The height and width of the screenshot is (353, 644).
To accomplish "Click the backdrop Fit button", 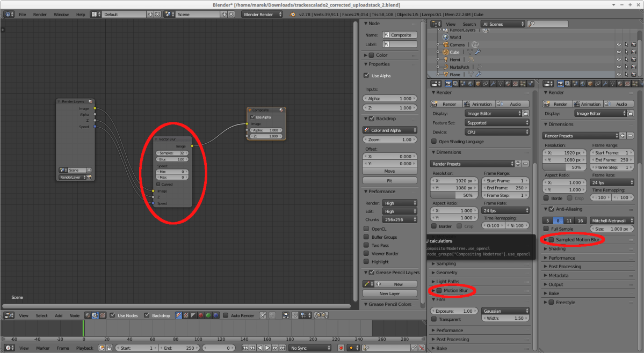I will tap(390, 180).
